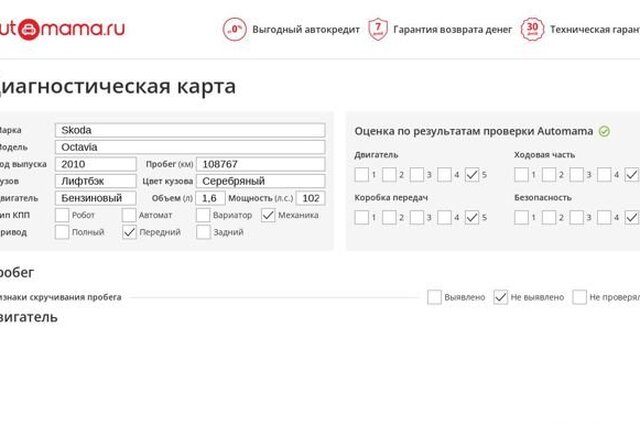
Task: Uncheck the Передний drive checkbox
Action: coord(129,232)
